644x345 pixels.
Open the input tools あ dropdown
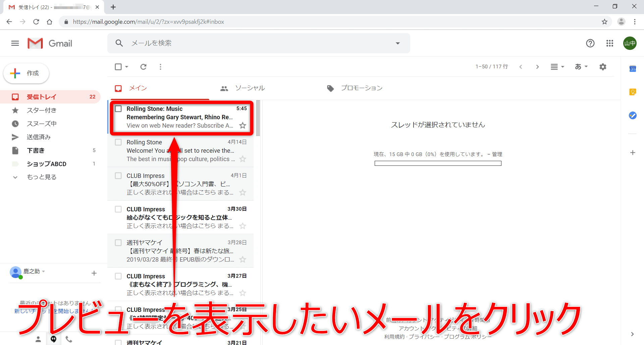(581, 67)
